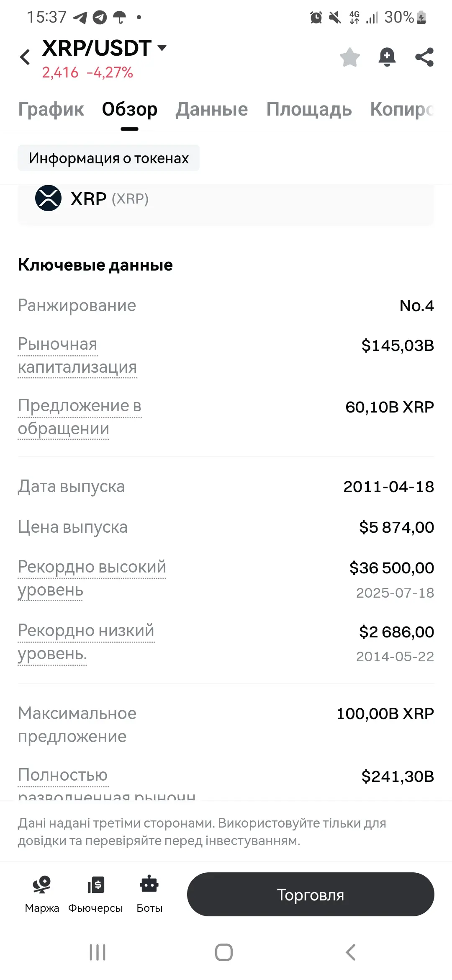Viewport: 452px width, 980px height.
Task: Tap the share icon in header
Action: pyautogui.click(x=424, y=57)
